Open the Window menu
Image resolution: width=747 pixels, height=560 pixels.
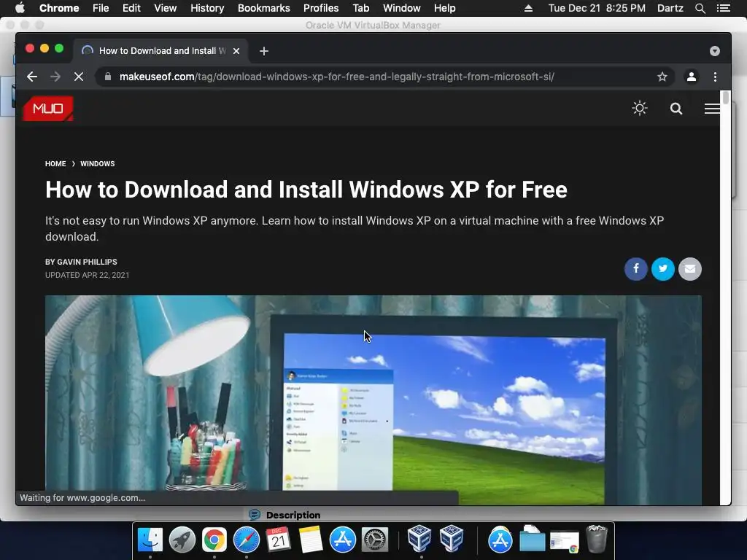click(x=402, y=8)
